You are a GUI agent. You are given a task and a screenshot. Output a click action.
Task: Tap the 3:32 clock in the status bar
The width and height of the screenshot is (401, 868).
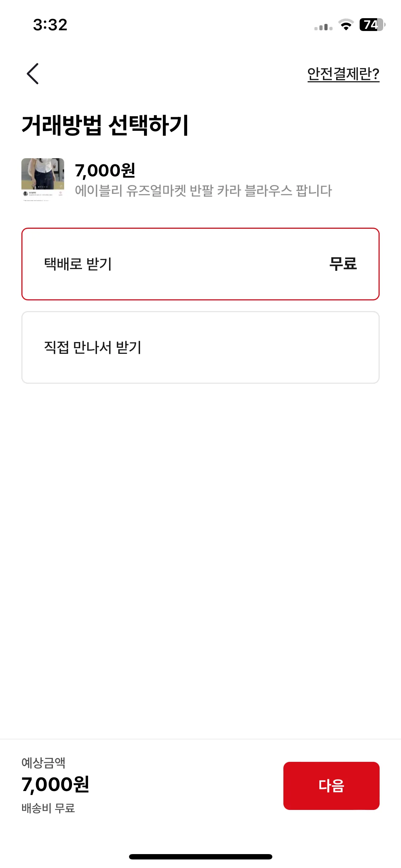coord(50,25)
